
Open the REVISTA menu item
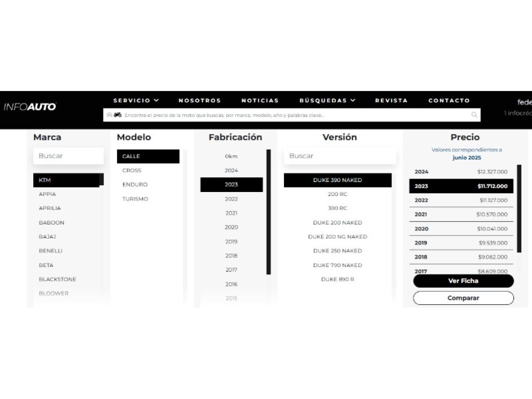tap(391, 101)
